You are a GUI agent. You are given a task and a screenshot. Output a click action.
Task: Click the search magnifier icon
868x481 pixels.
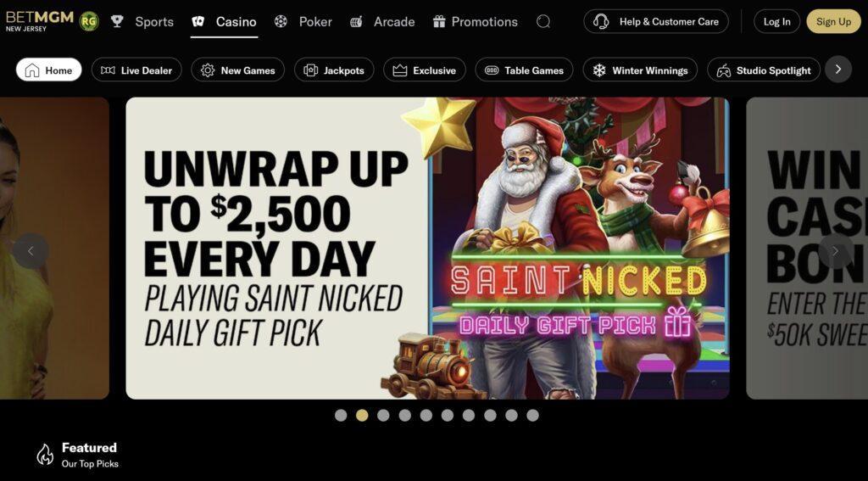click(x=543, y=21)
